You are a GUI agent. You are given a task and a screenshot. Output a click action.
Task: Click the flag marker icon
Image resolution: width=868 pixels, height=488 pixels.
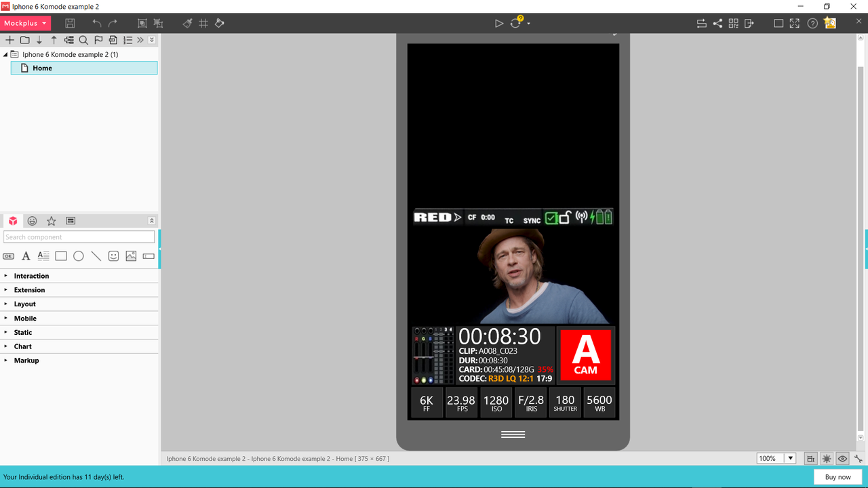[98, 40]
